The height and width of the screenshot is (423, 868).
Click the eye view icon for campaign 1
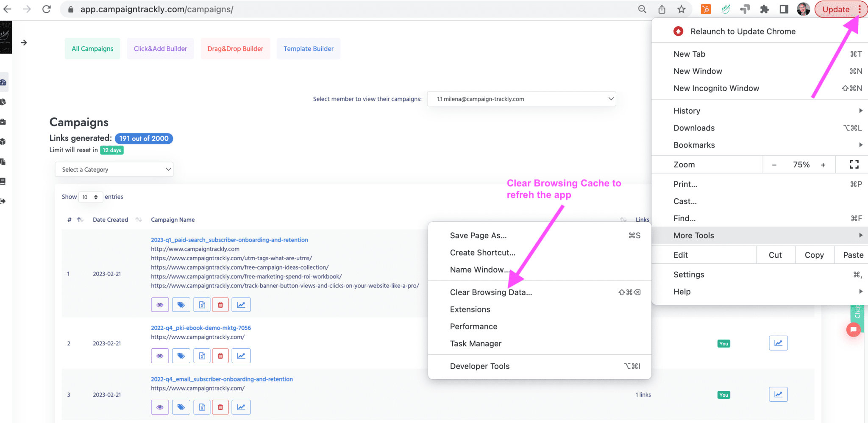160,305
